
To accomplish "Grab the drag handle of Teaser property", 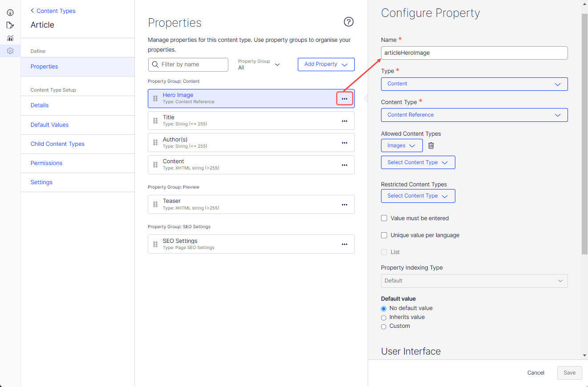I will pos(155,204).
